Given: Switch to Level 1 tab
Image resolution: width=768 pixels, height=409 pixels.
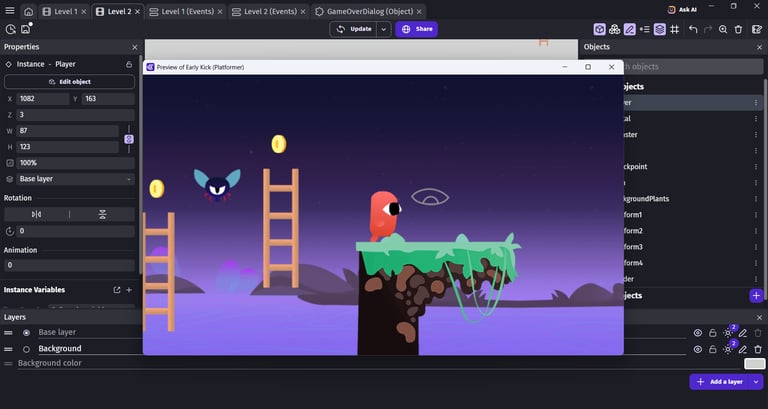Looking at the screenshot, I should click(x=66, y=11).
